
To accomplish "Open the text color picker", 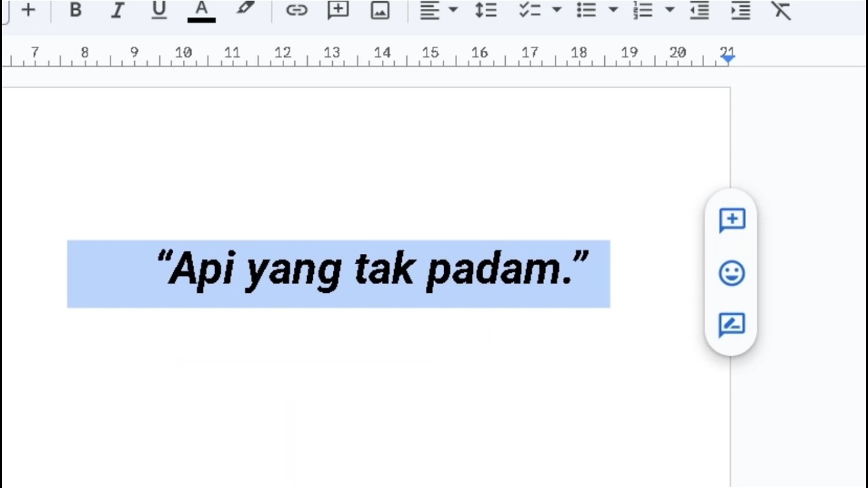I will coord(201,11).
